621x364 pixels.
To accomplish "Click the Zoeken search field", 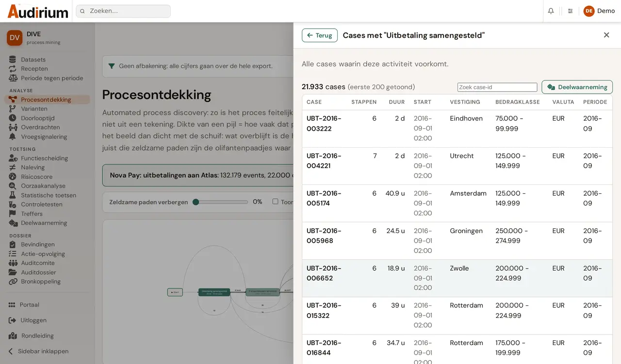I will pyautogui.click(x=123, y=11).
